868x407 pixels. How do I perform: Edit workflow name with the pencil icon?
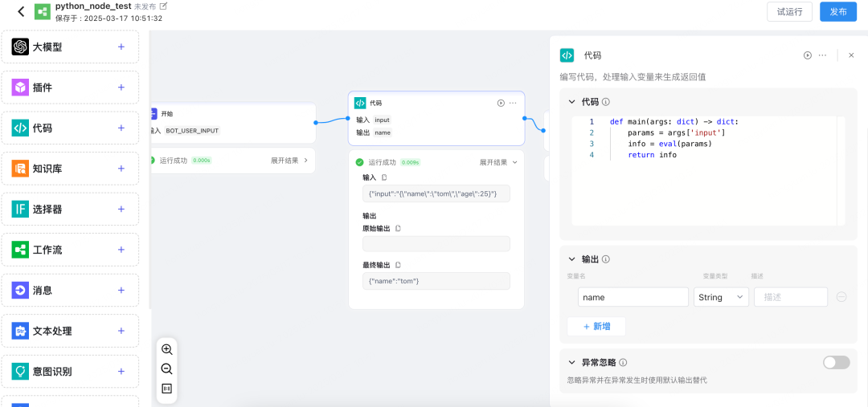(162, 6)
